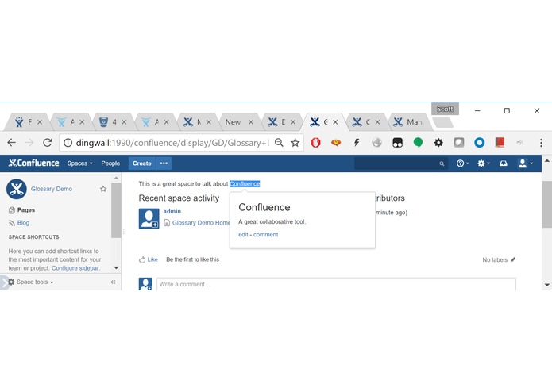
Task: Open create-from-template ellipsis button
Action: [164, 163]
